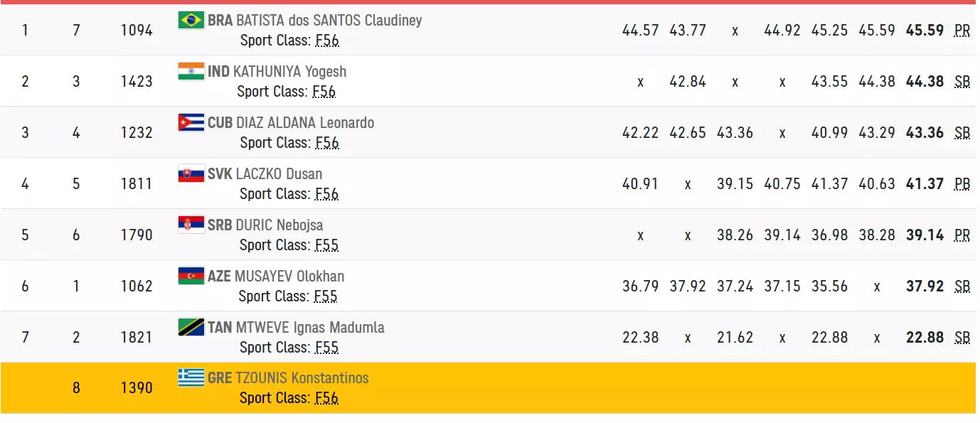Select MUSAYEV Olokhan best mark 37.92
980x423 pixels.
click(x=925, y=287)
